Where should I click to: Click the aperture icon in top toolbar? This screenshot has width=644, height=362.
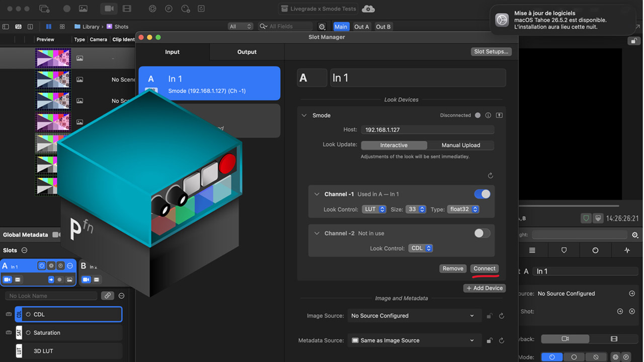coord(152,9)
